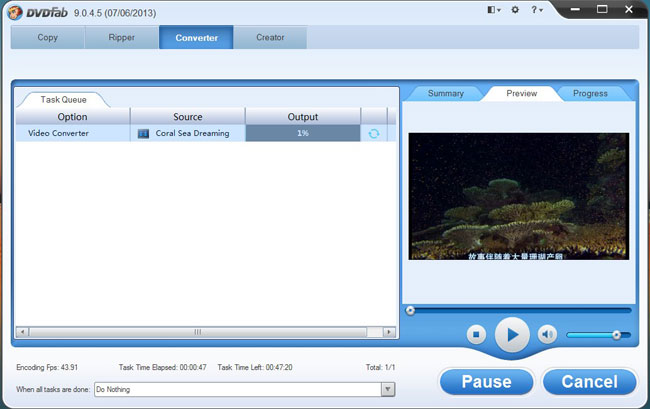The width and height of the screenshot is (650, 409).
Task: Click the Coral Sea Dreaming video file icon
Action: click(143, 133)
